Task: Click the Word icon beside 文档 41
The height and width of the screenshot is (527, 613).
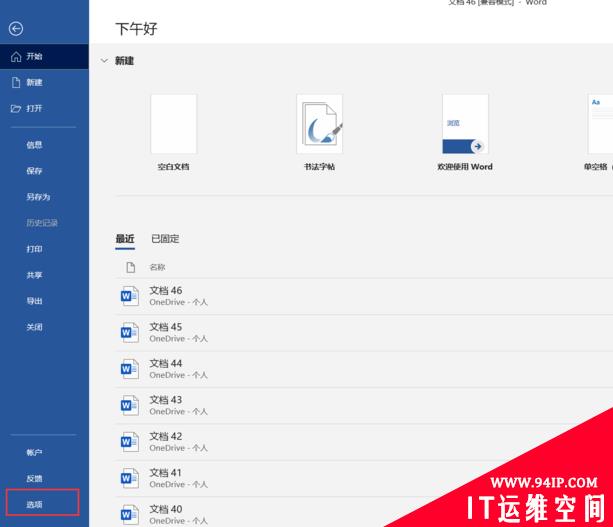Action: (x=129, y=478)
